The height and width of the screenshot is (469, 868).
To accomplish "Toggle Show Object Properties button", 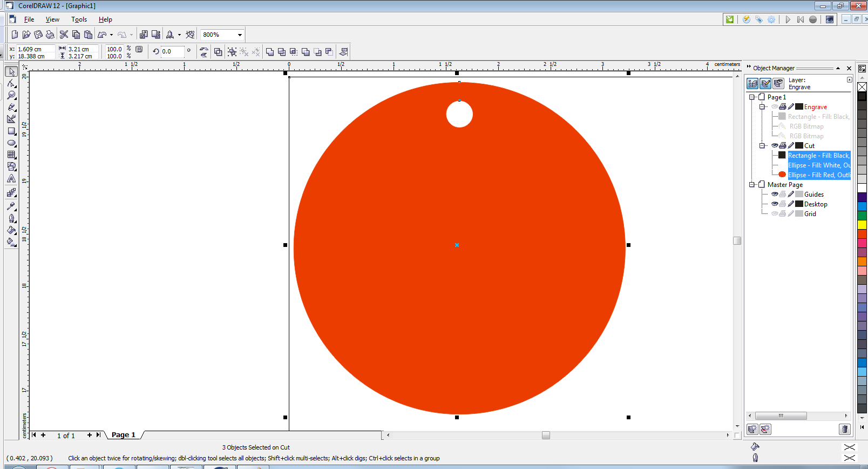I will coord(752,83).
